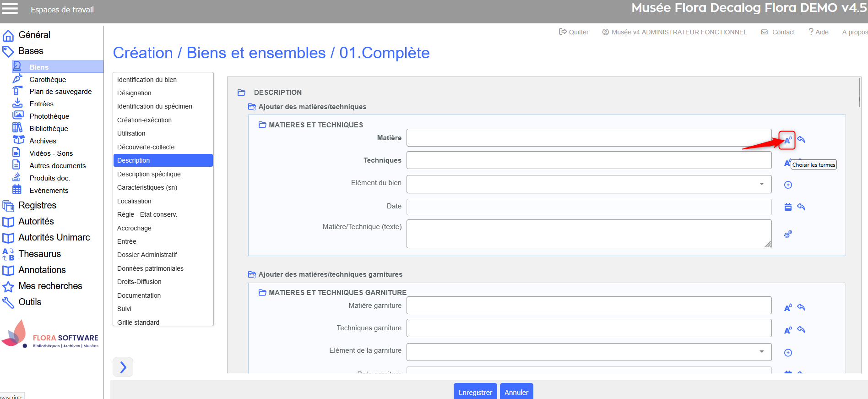Click the Quitter link in header
The height and width of the screenshot is (399, 868).
574,32
